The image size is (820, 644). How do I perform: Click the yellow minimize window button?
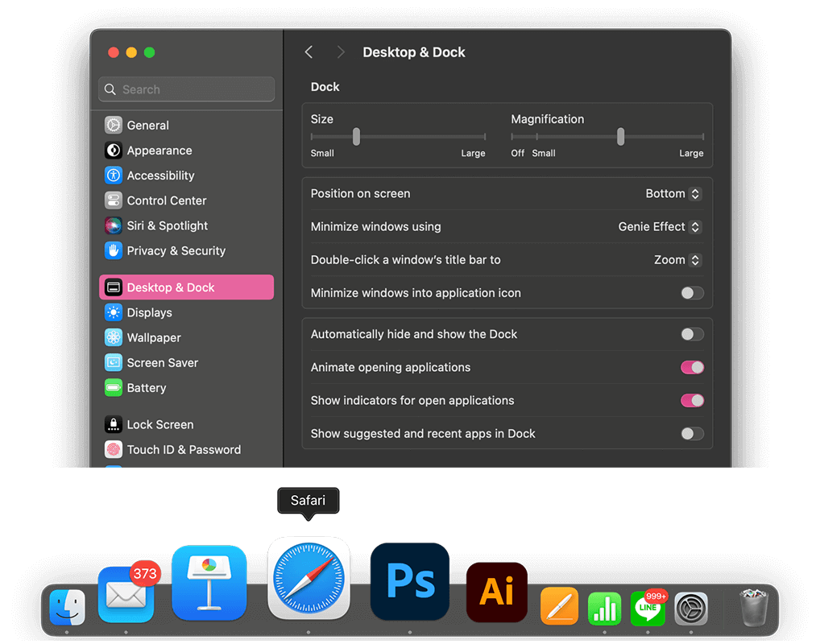click(131, 52)
